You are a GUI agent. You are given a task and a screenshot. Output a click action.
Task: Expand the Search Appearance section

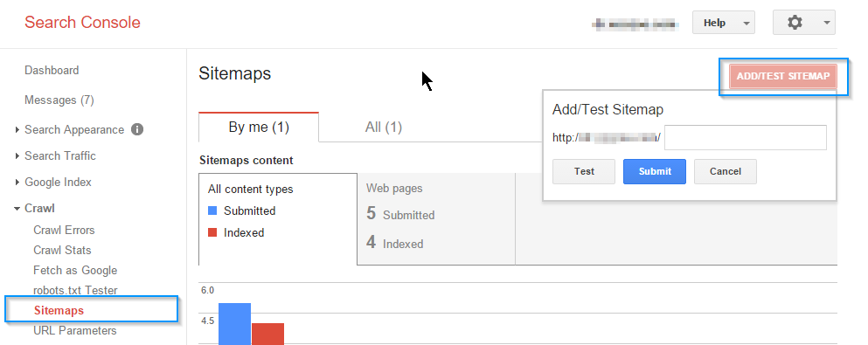17,130
